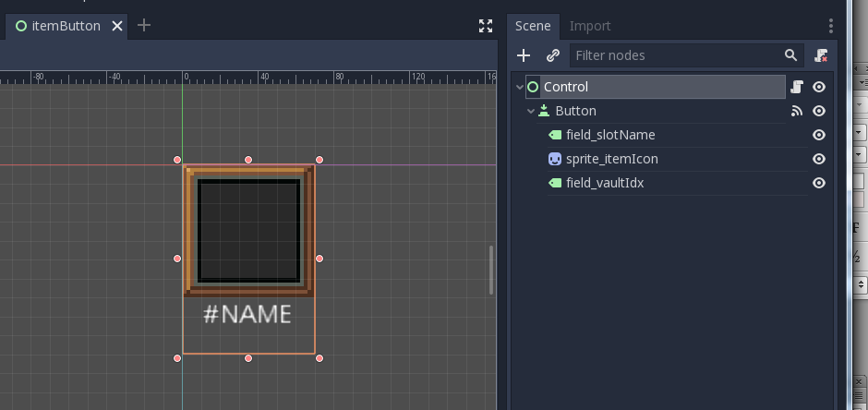This screenshot has width=868, height=410.
Task: Collapse the Control node tree
Action: (x=520, y=87)
